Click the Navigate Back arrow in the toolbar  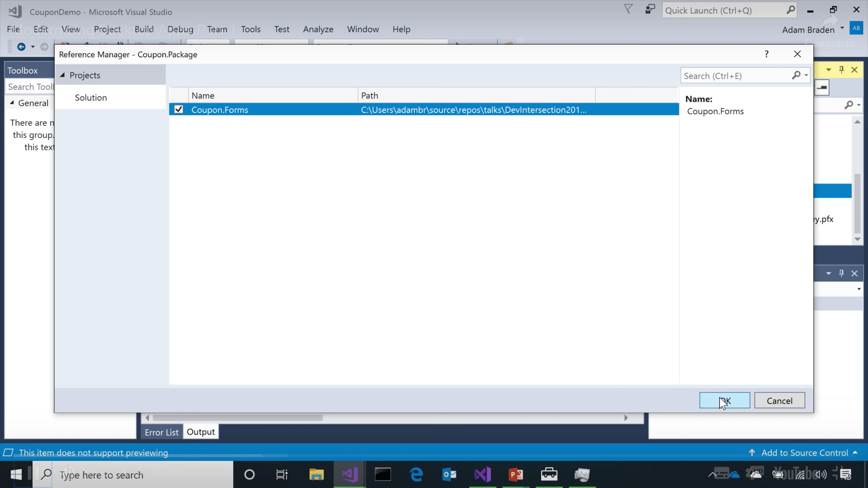tap(21, 46)
